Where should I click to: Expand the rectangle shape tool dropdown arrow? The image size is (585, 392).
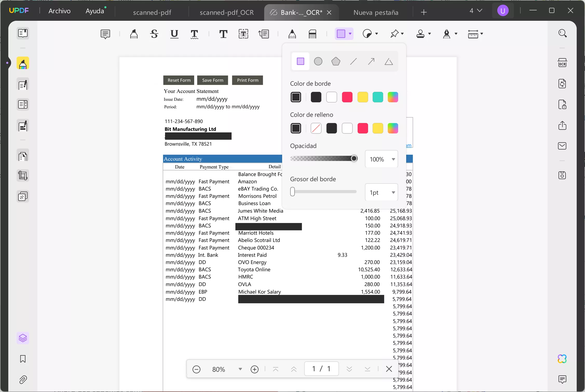(x=350, y=34)
